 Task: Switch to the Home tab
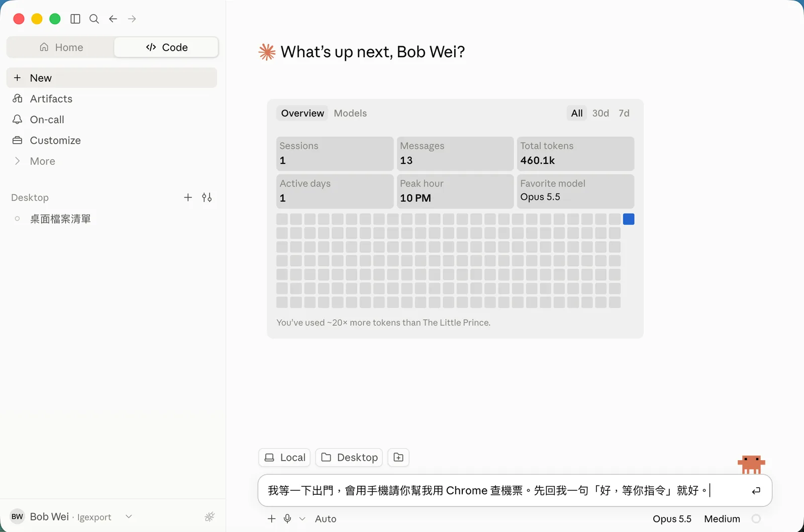[61, 47]
